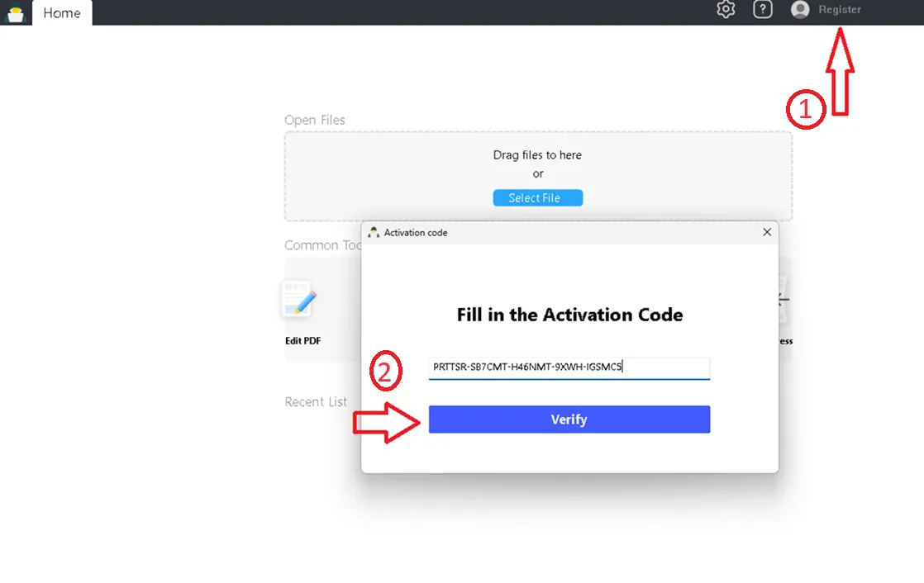The height and width of the screenshot is (583, 924).
Task: Focus the activation code input field
Action: point(569,367)
